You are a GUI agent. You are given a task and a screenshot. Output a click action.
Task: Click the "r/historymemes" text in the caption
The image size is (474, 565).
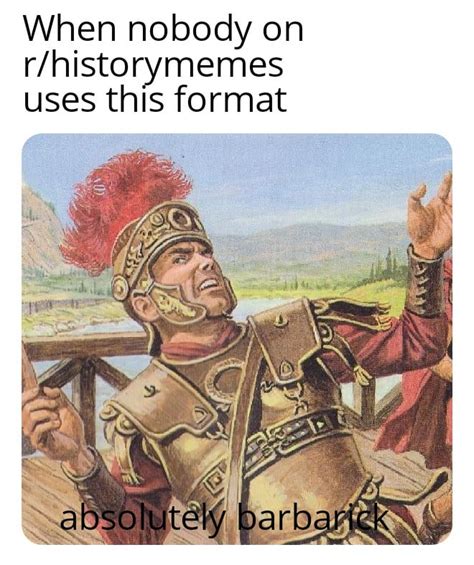(x=154, y=66)
